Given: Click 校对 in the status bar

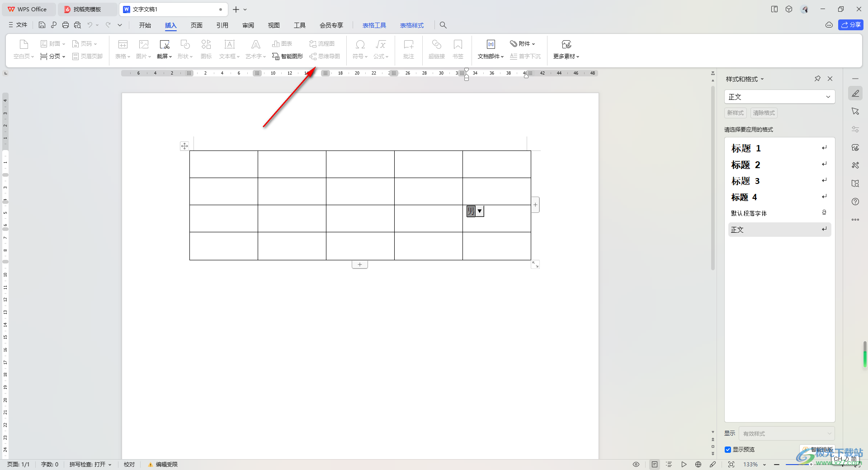Looking at the screenshot, I should click(129, 465).
